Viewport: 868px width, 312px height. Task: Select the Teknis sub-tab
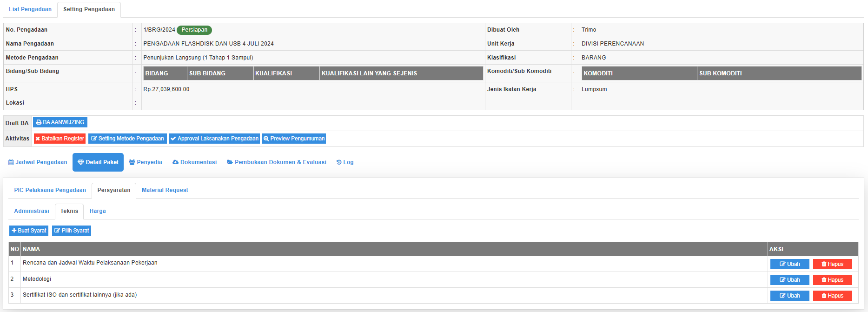tap(69, 211)
